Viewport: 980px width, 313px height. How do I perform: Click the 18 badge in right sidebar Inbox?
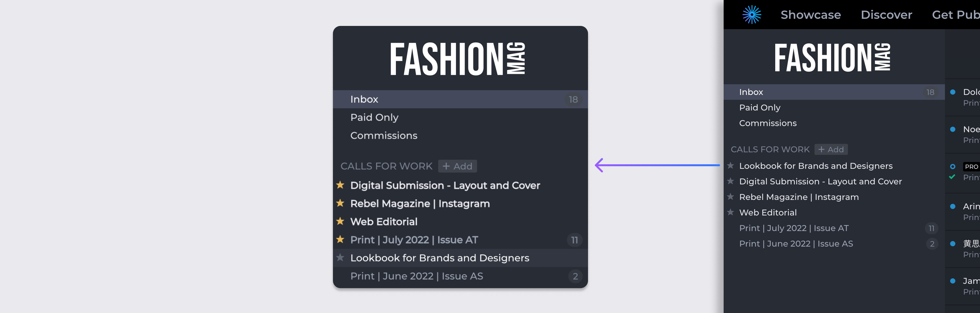click(x=930, y=92)
